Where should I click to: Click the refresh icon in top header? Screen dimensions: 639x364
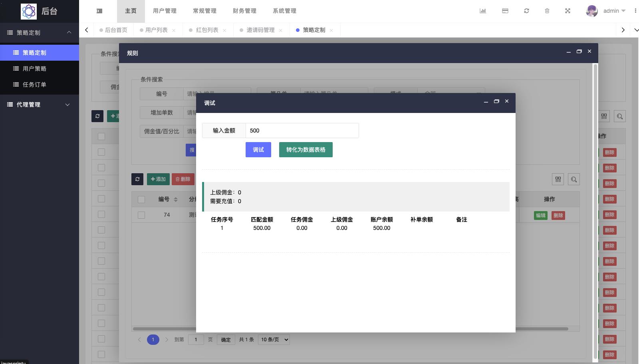526,11
